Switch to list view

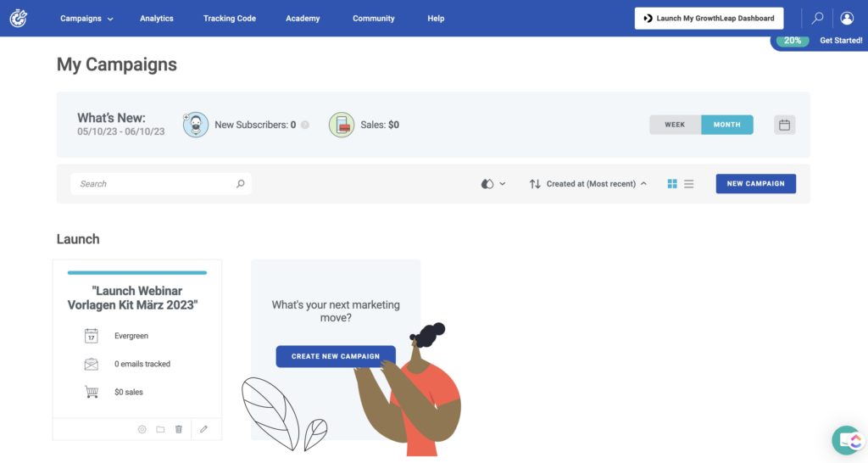tap(688, 184)
